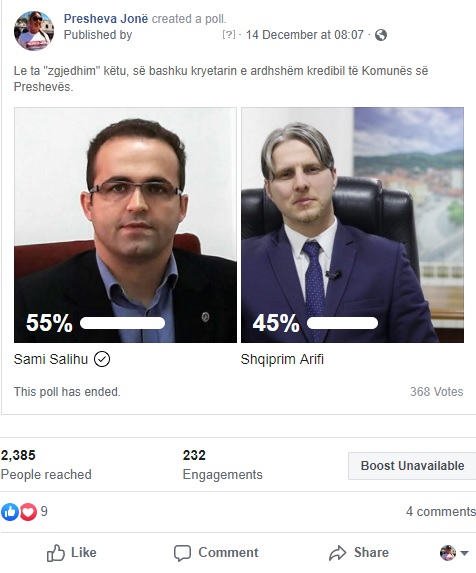The image size is (476, 573).
Task: Click the Like thumbs-up button
Action: [72, 553]
